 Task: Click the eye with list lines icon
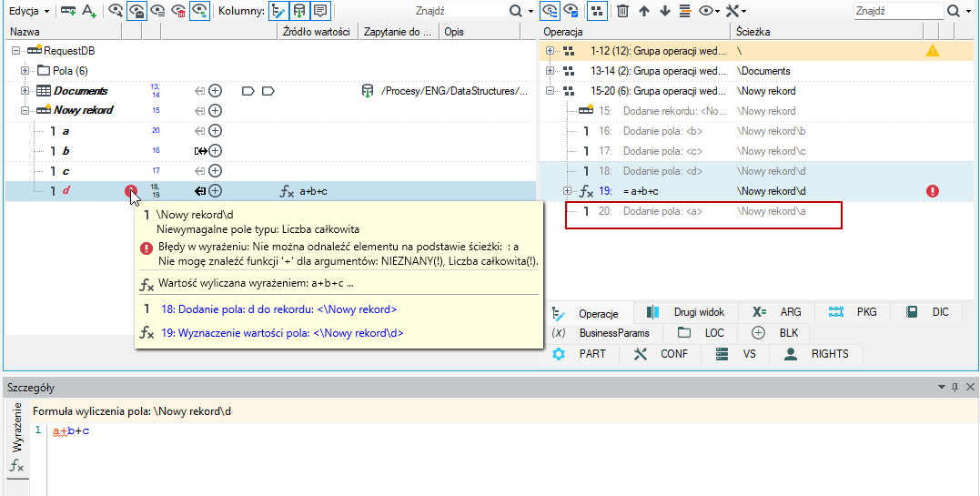point(158,11)
